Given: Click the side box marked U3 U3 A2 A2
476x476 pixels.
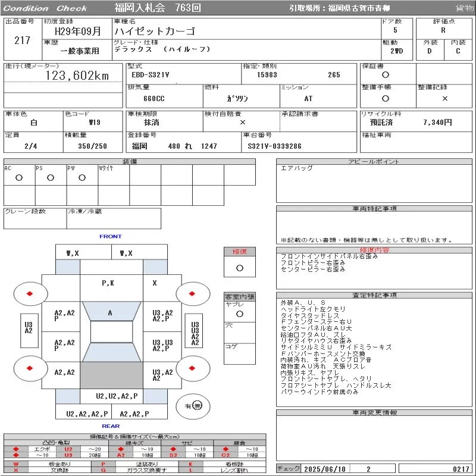Looking at the screenshot, I should pos(195,331).
